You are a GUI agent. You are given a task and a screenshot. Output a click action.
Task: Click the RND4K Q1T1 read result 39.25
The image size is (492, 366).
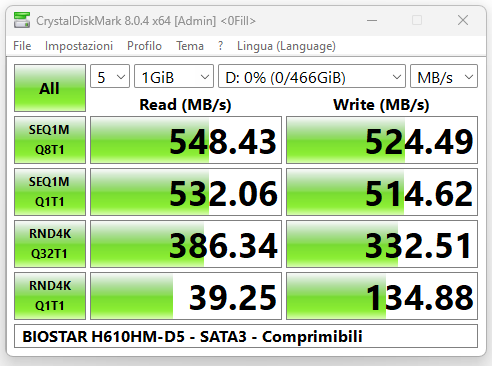click(186, 296)
